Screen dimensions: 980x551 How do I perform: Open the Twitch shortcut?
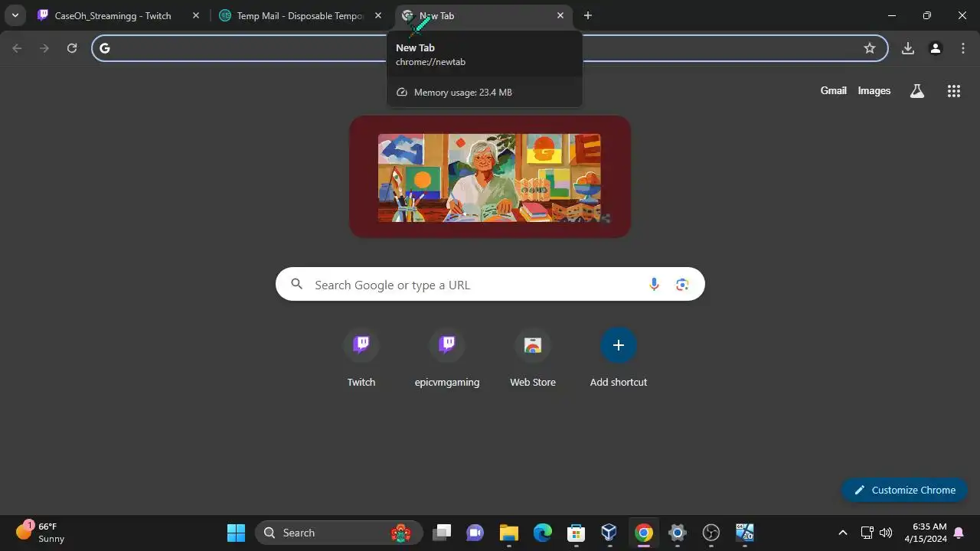coord(361,358)
